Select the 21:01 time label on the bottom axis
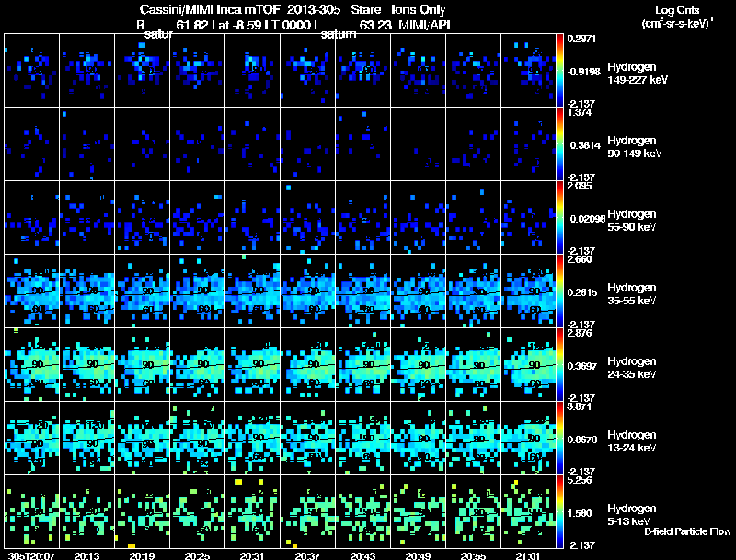736x560 pixels. point(528,555)
